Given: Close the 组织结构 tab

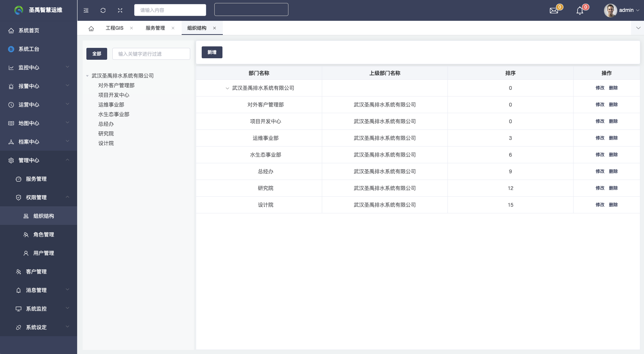Looking at the screenshot, I should point(214,28).
